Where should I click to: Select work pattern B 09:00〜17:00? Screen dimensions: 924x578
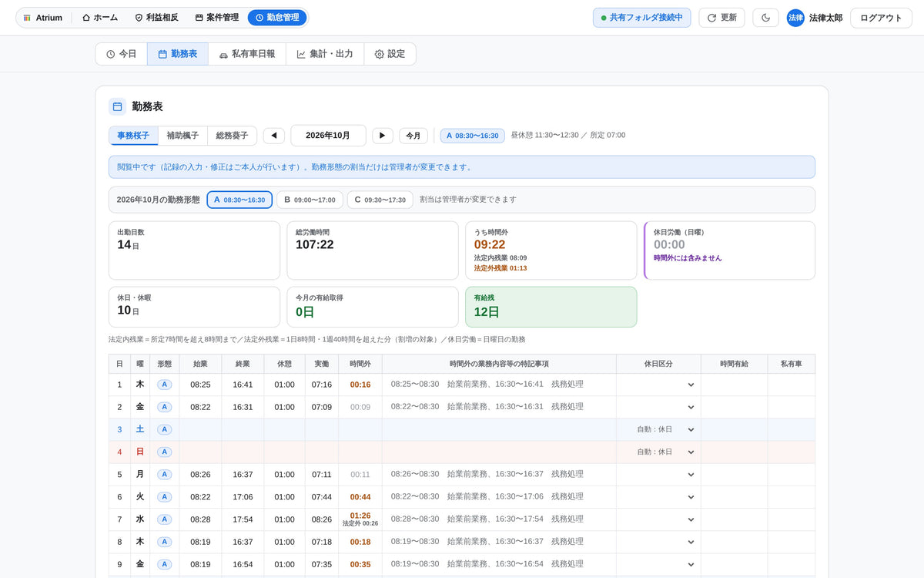(x=310, y=200)
